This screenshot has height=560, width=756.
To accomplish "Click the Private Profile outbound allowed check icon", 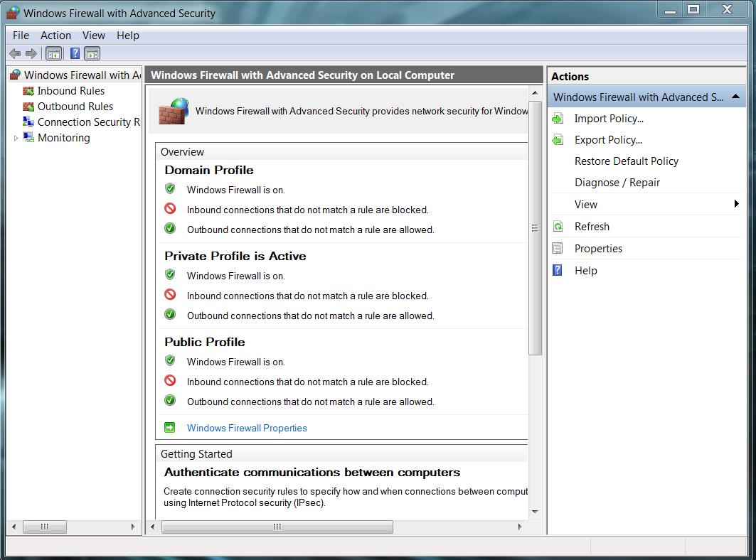I will coord(170,315).
